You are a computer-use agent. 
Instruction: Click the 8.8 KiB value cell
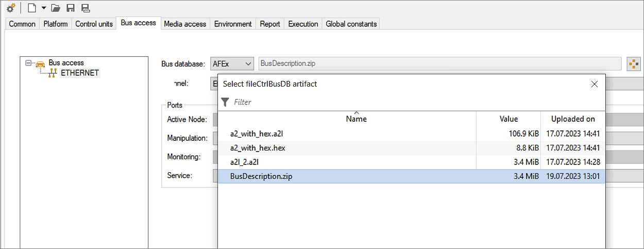coord(528,148)
